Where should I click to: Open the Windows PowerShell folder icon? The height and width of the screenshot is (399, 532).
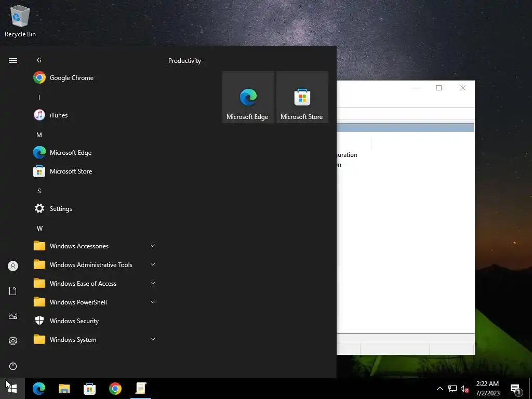39,302
